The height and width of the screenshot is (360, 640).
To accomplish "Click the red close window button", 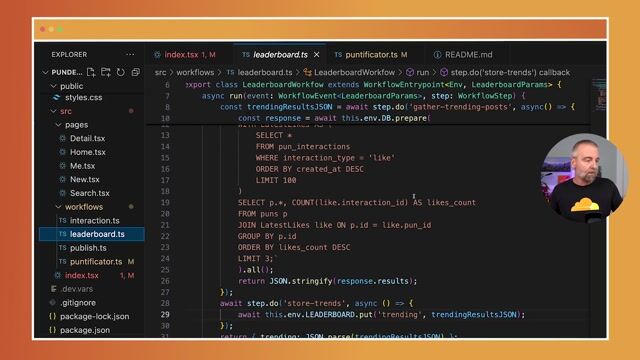I will click(42, 29).
